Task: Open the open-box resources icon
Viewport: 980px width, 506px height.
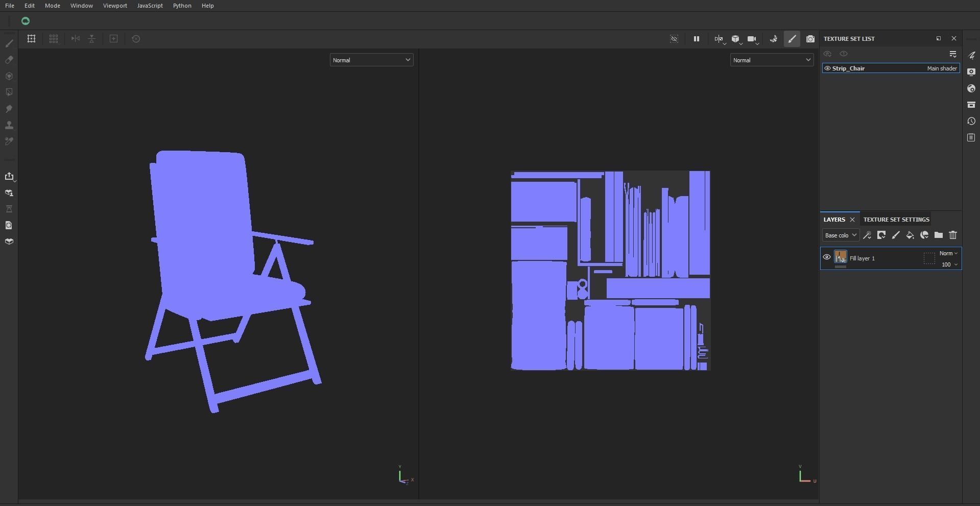Action: (9, 242)
